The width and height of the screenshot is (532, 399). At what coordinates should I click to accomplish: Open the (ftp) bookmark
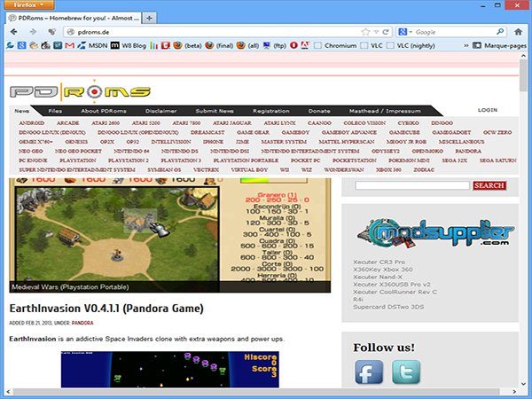[275, 45]
